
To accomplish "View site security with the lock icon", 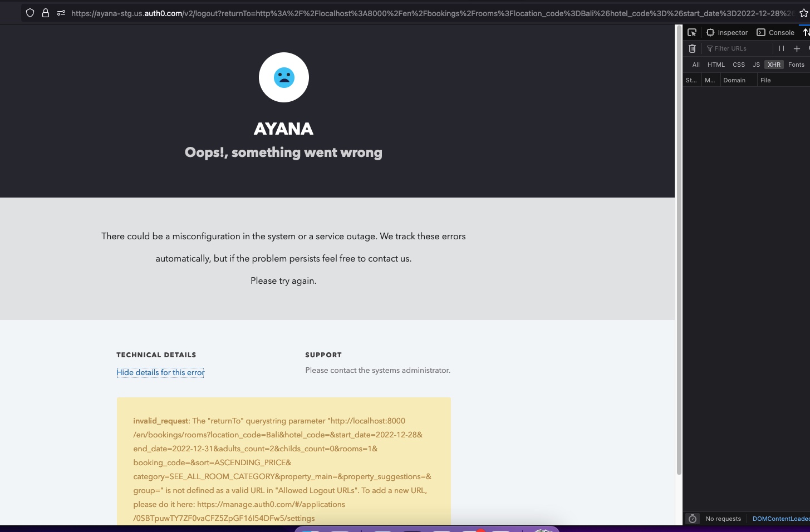I will 46,13.
